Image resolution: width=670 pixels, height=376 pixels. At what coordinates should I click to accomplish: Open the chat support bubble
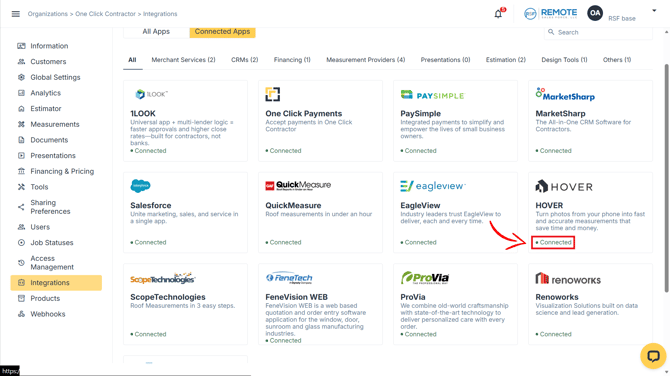click(652, 355)
